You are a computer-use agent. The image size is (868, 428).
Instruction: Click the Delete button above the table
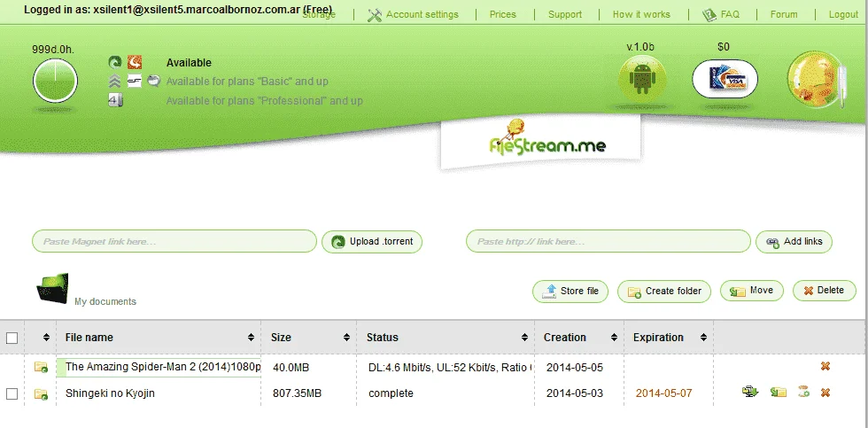[825, 291]
